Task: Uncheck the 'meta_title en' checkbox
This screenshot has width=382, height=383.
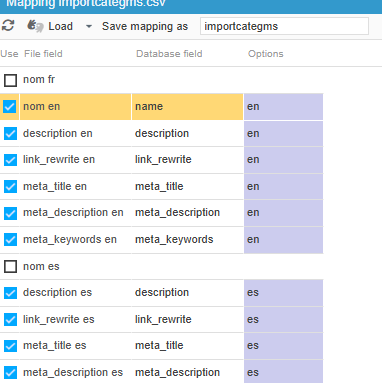Action: [x=10, y=186]
